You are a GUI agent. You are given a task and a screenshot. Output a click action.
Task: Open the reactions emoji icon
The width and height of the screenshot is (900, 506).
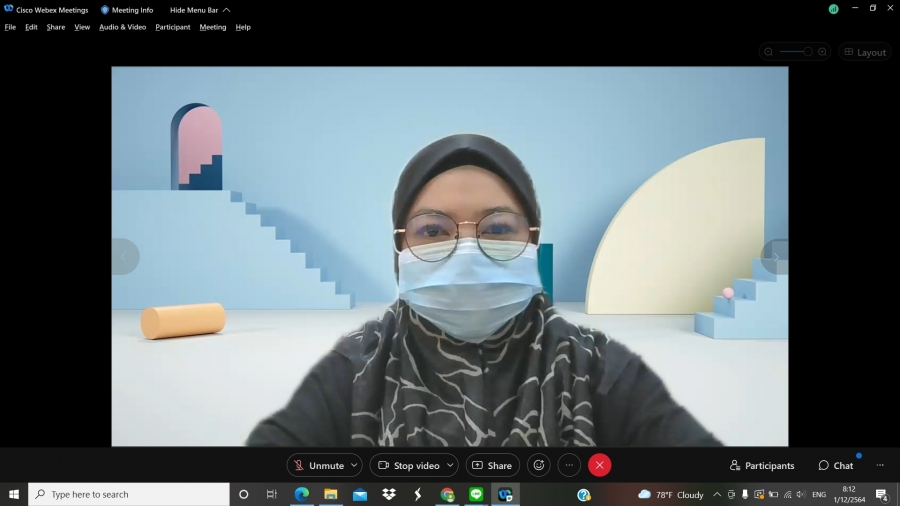coord(539,465)
